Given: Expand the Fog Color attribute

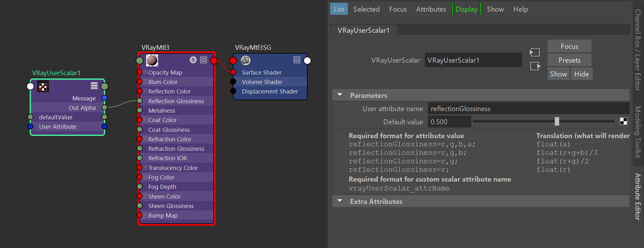Looking at the screenshot, I should 145,177.
